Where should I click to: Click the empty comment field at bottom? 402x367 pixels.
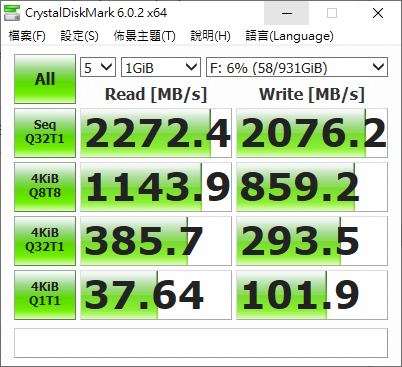201,343
